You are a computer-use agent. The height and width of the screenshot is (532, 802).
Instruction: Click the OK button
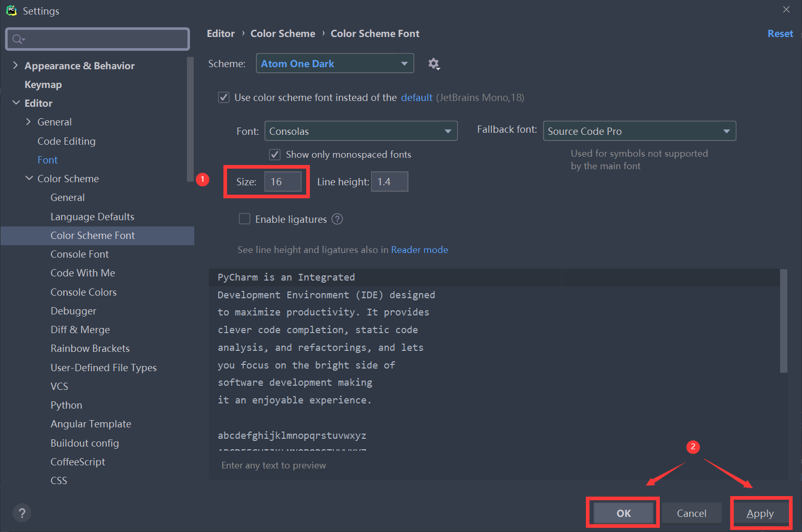click(x=623, y=513)
